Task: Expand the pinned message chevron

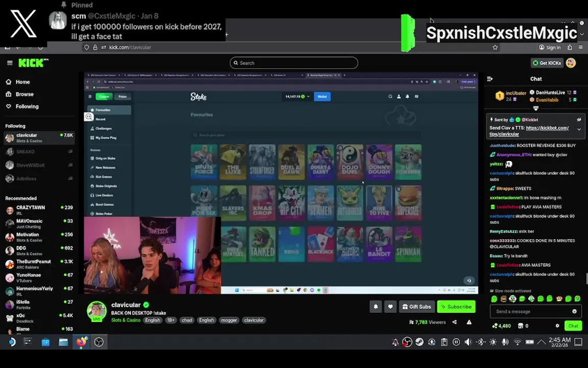Action: [x=579, y=129]
